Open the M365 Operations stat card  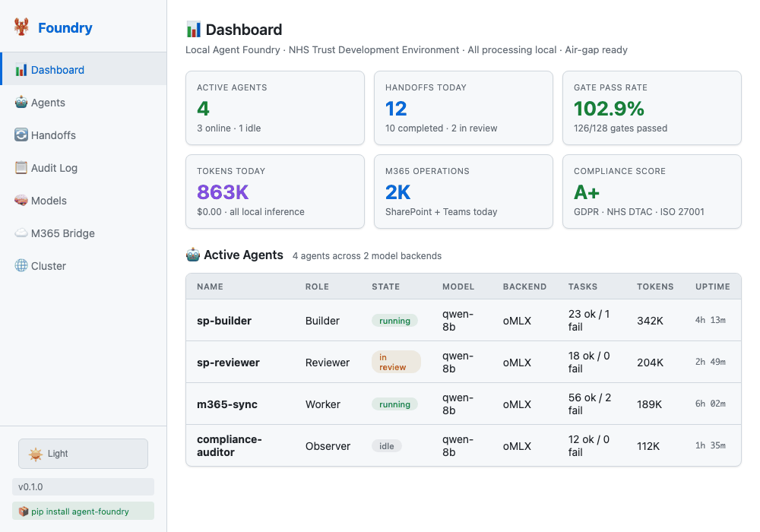point(464,192)
